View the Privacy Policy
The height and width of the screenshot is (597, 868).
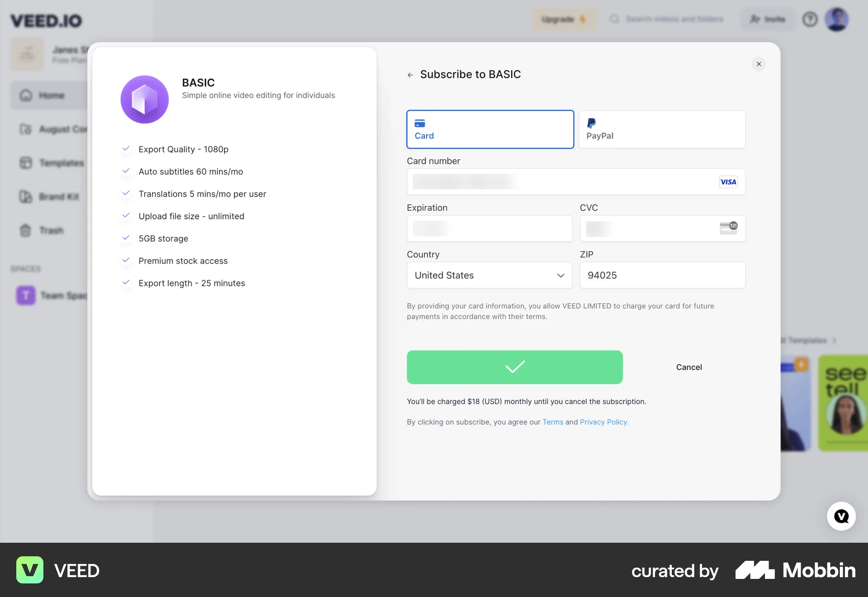603,422
